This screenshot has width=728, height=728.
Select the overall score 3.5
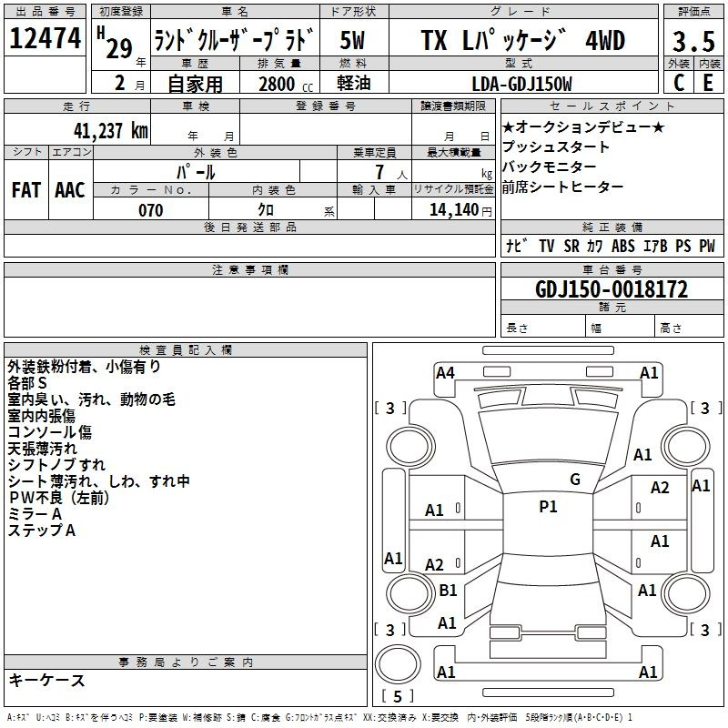click(693, 41)
